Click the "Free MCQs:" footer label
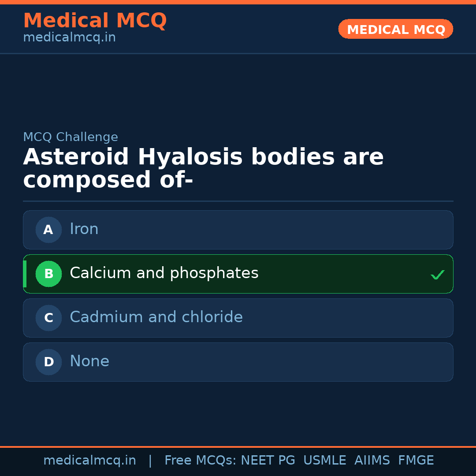The width and height of the screenshot is (476, 476). point(201,461)
